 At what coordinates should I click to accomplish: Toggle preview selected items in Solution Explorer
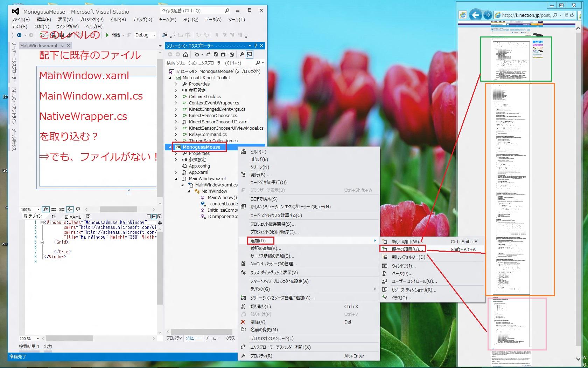(x=250, y=54)
